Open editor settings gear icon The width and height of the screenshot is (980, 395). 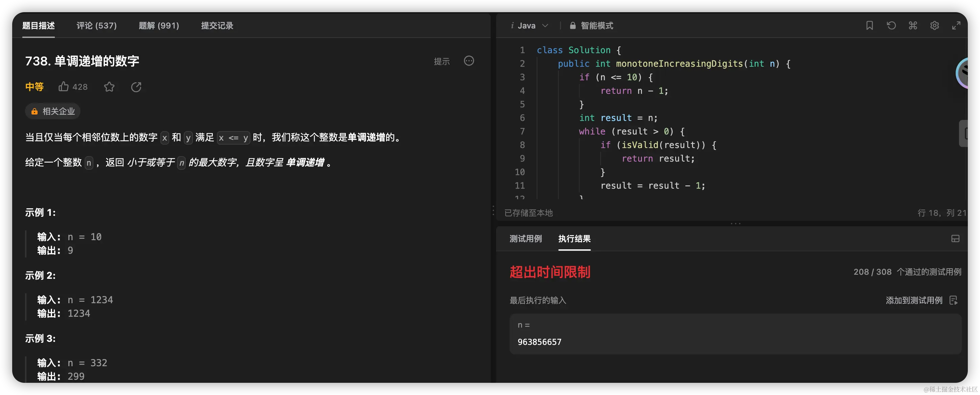[934, 25]
